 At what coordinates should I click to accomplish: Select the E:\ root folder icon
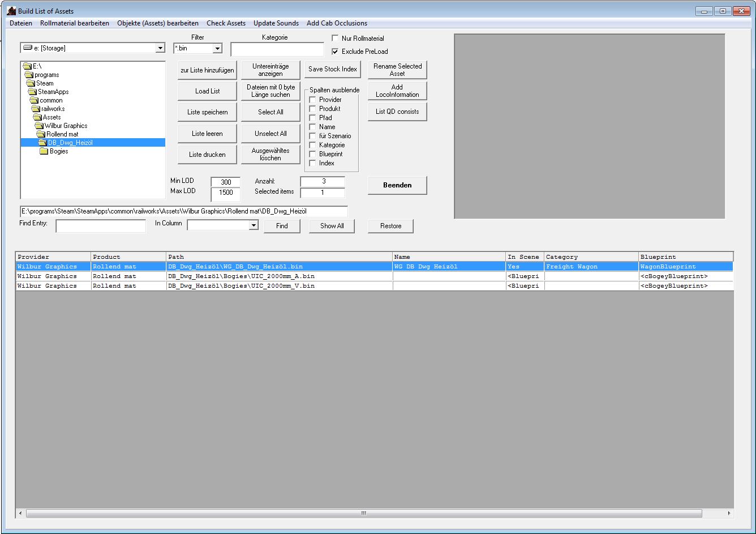(27, 66)
